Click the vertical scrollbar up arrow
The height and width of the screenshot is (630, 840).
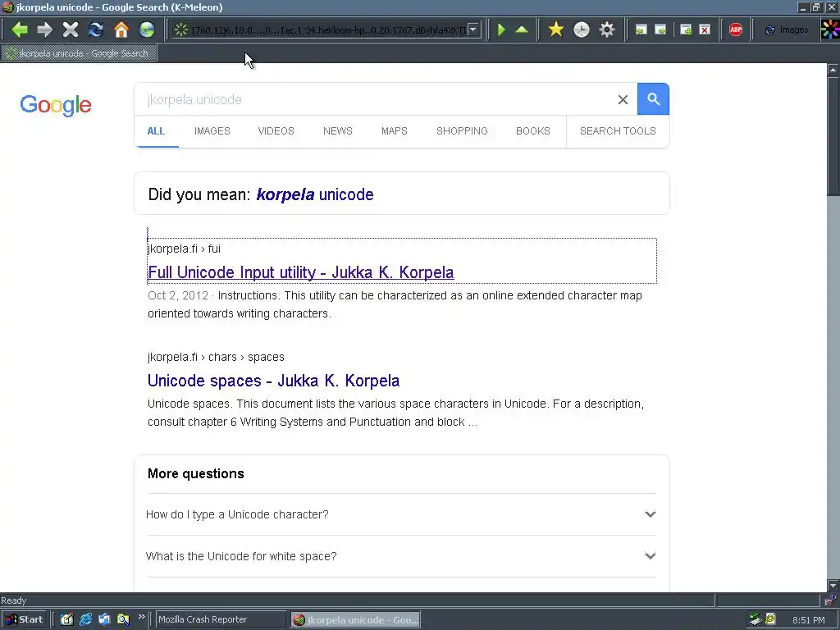point(833,70)
